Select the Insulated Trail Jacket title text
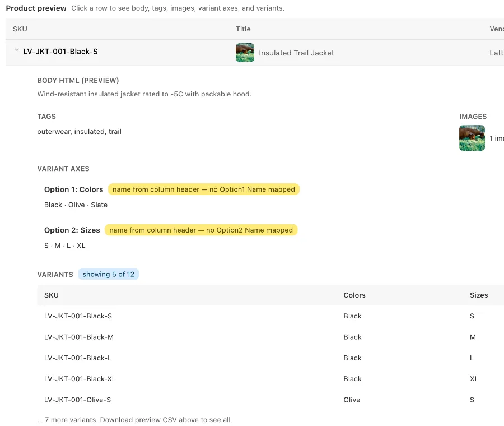The width and height of the screenshot is (504, 426). tap(296, 53)
